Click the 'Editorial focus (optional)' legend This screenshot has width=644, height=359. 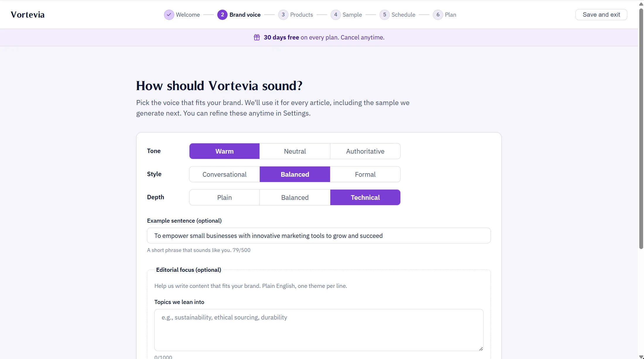click(189, 270)
